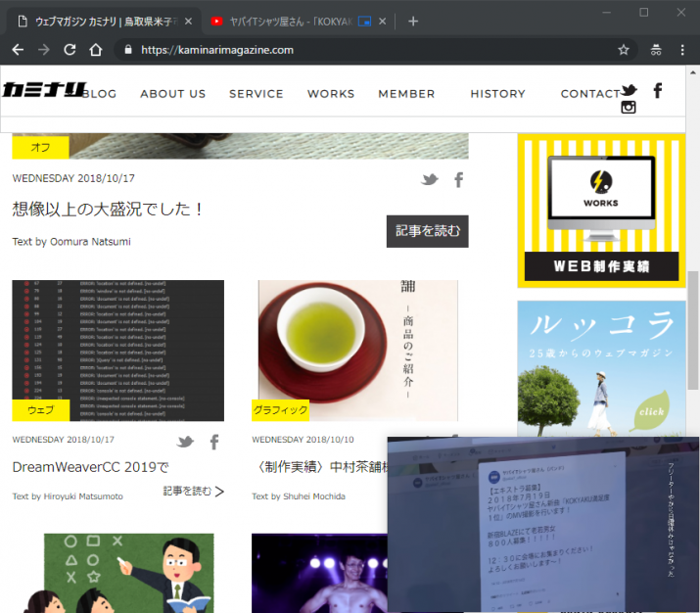Close the カミナリ web magazine tab
Viewport: 700px width, 613px height.
(186, 21)
